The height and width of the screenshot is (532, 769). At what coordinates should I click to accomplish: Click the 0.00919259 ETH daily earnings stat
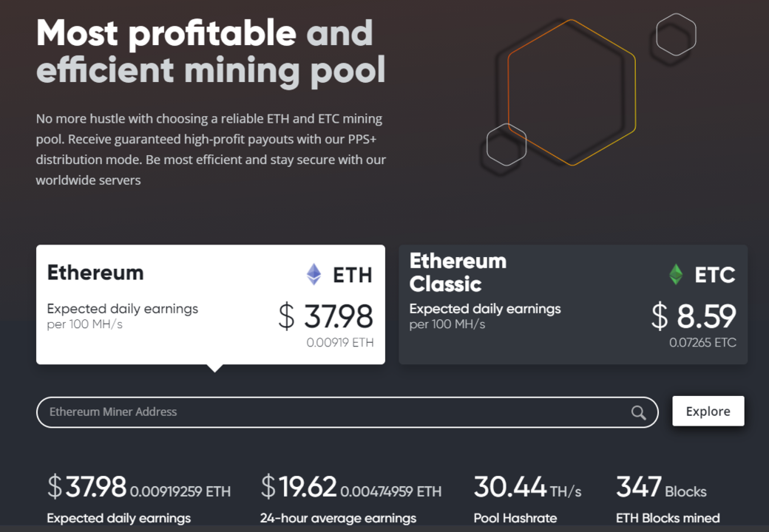click(x=180, y=491)
